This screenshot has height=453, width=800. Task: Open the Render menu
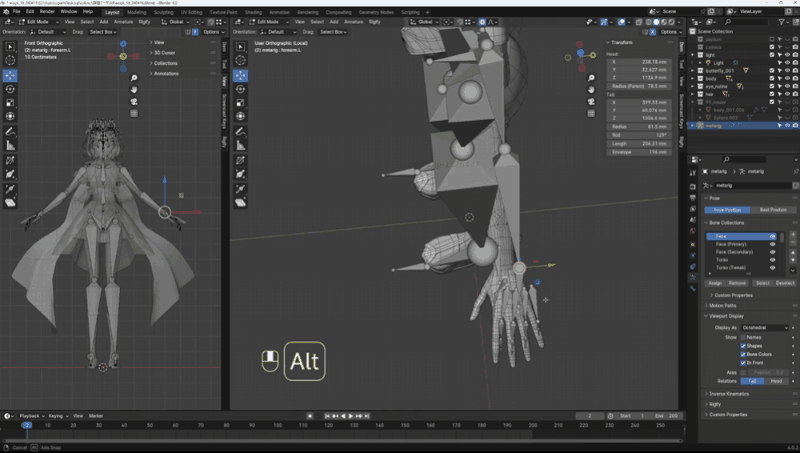(x=47, y=12)
